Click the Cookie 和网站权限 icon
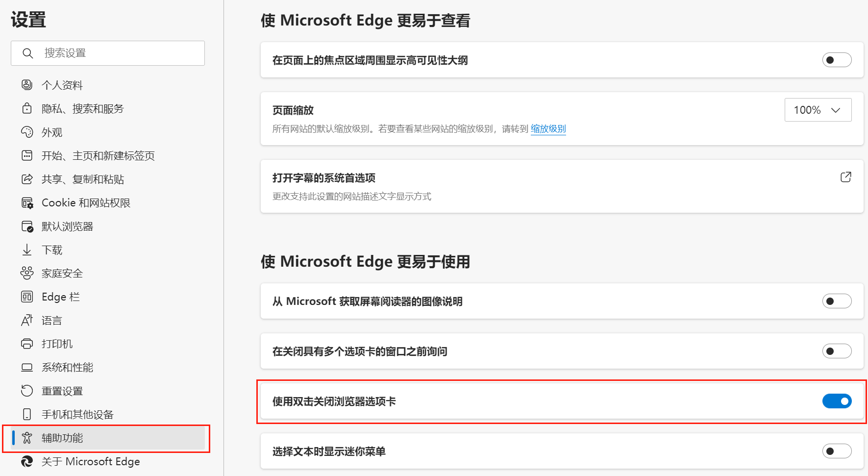 [x=27, y=203]
